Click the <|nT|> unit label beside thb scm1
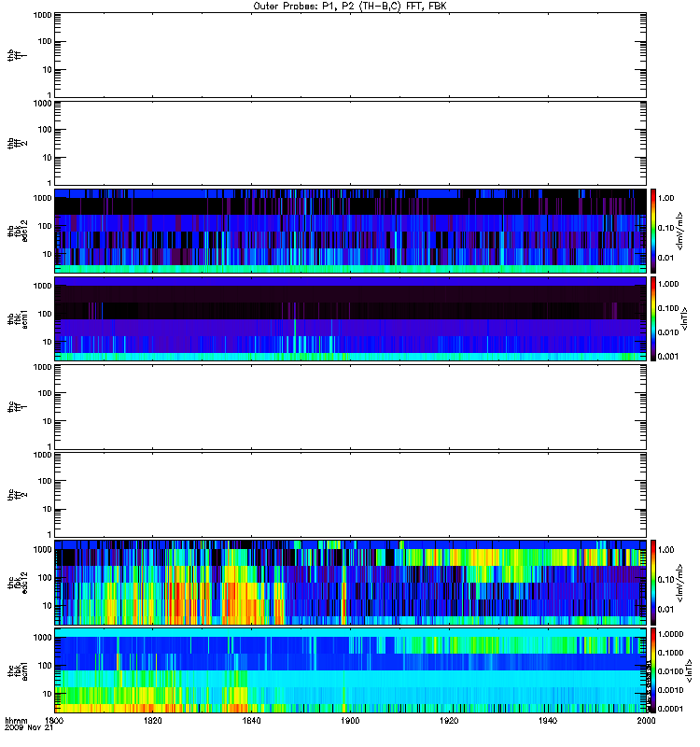Image resolution: width=700 pixels, height=747 pixels. click(685, 318)
